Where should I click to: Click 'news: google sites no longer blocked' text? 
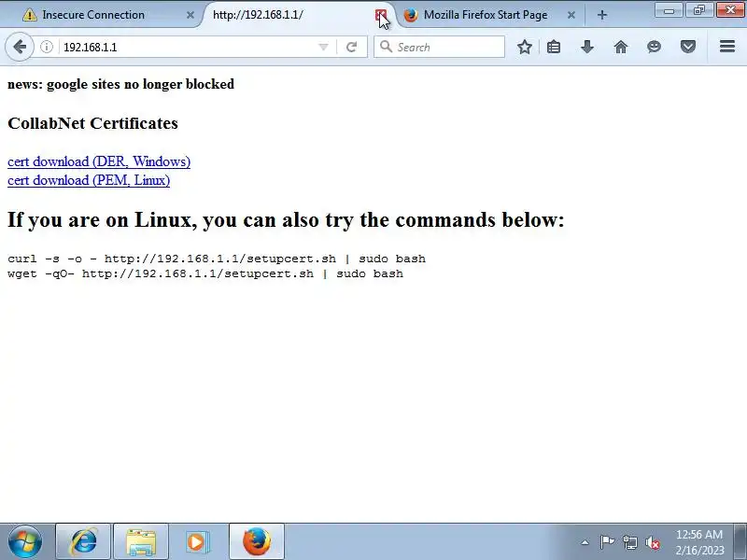pyautogui.click(x=121, y=84)
